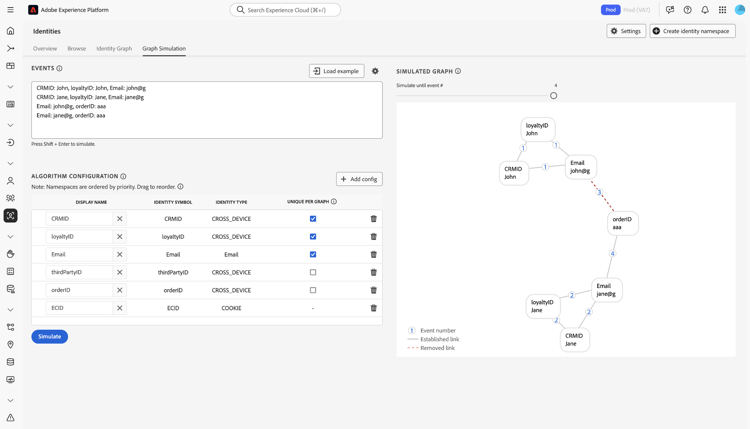Uncheck unique per graph for CRMID
Screen dimensions: 750x429
click(x=313, y=219)
